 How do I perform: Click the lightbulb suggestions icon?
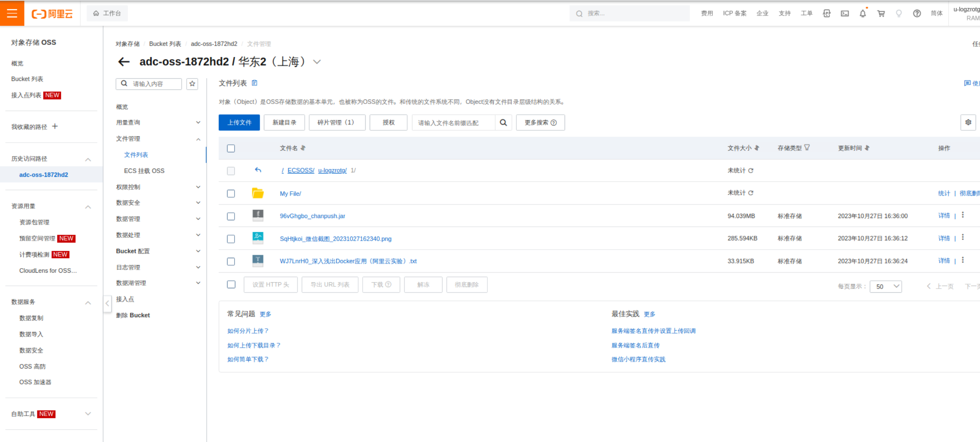pos(899,14)
